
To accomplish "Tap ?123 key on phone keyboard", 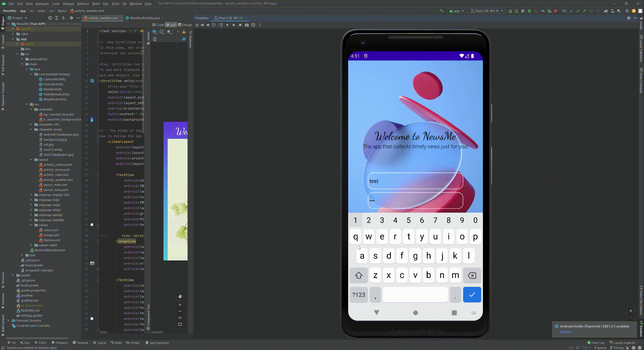I will point(359,295).
